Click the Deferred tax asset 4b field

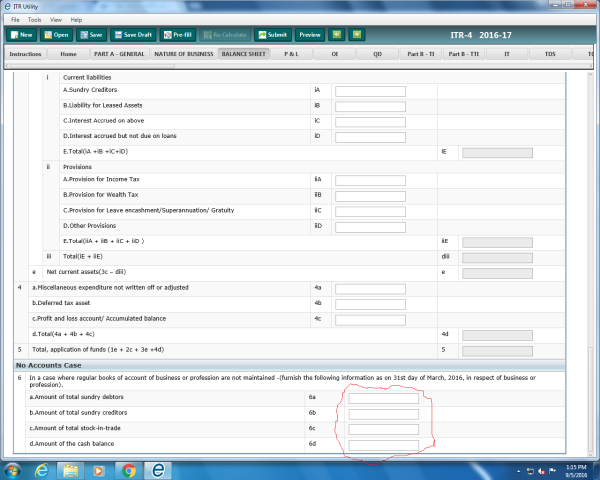(x=370, y=304)
